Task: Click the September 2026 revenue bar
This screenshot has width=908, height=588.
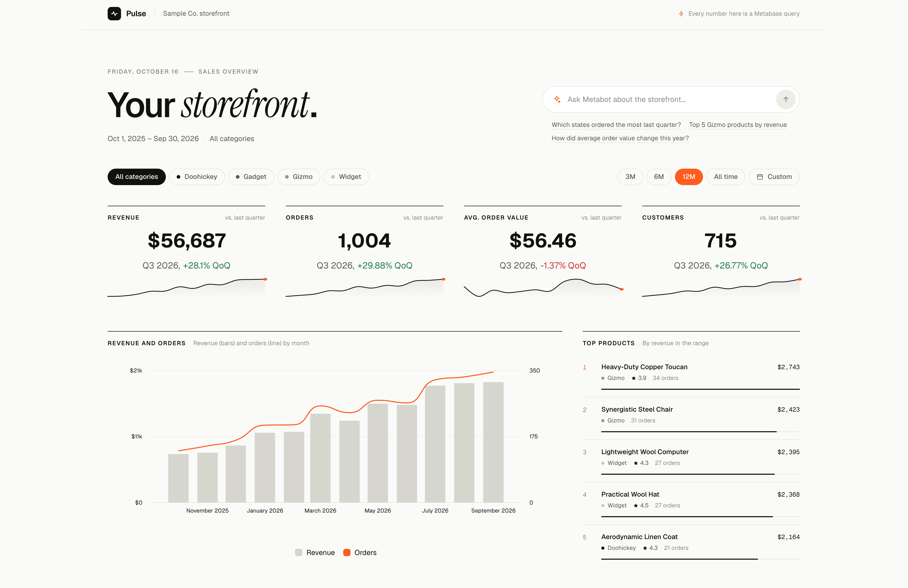Action: (493, 442)
